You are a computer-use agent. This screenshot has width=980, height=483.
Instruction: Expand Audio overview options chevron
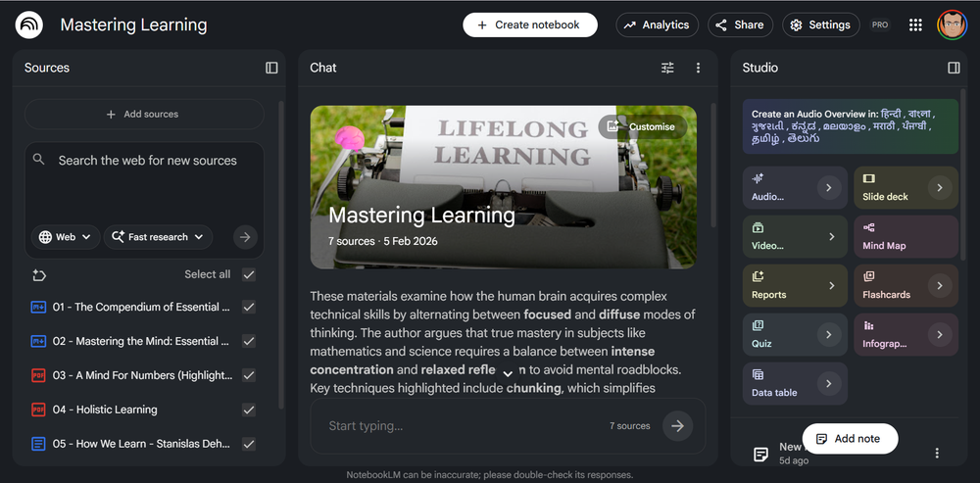click(x=829, y=187)
